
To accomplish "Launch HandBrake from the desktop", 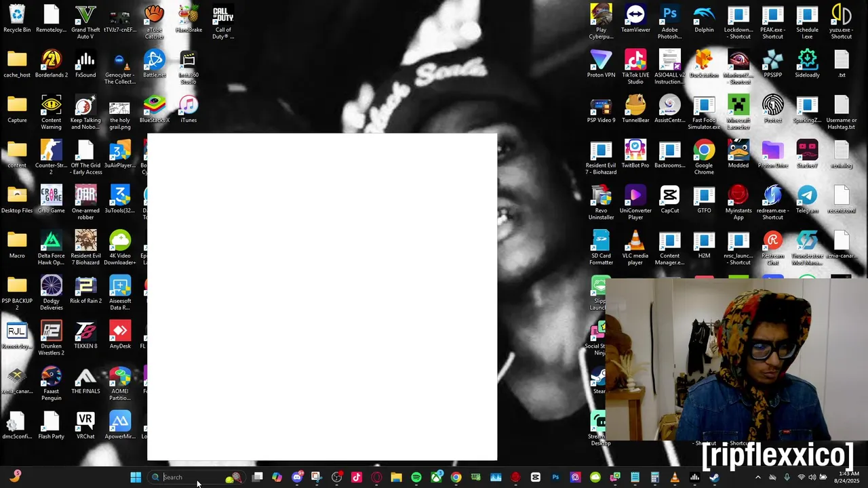I will point(189,19).
